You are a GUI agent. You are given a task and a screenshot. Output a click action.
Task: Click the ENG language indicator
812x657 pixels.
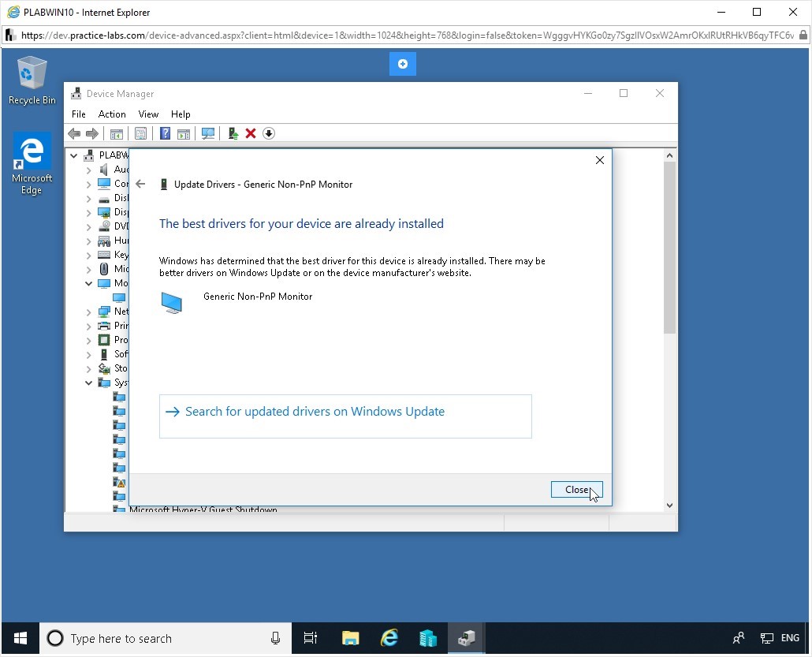pos(790,638)
